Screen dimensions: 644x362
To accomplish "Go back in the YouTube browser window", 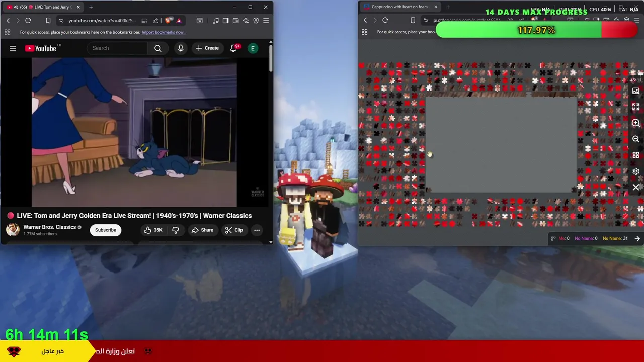I will (8, 21).
